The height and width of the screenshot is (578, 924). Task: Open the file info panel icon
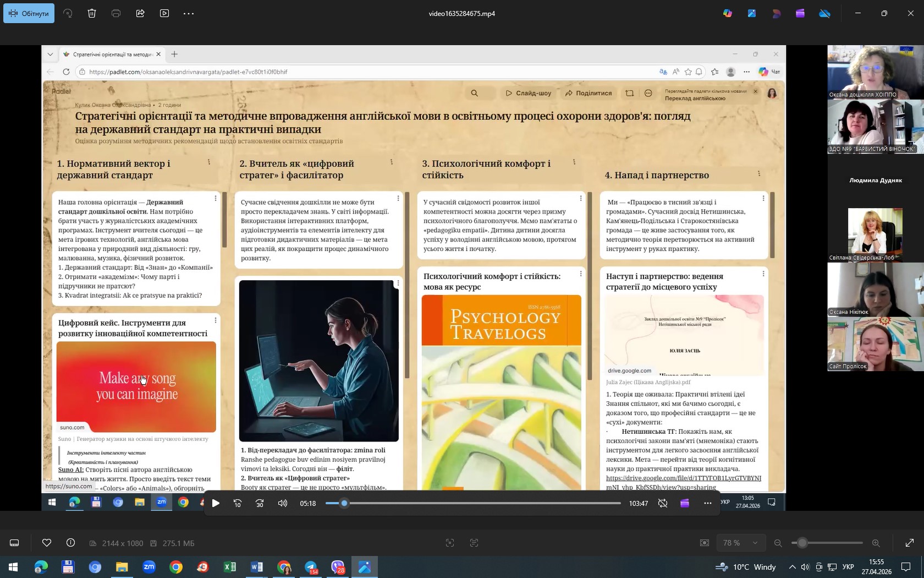[x=71, y=543]
